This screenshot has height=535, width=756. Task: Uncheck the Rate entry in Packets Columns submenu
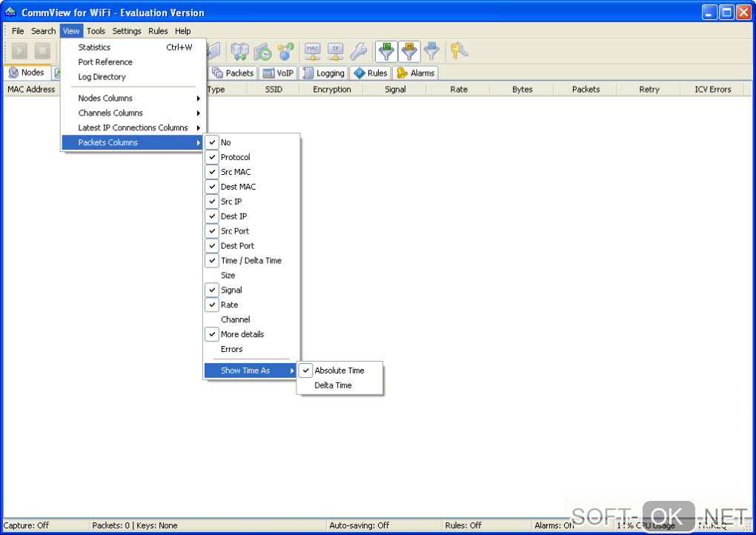[x=251, y=305]
